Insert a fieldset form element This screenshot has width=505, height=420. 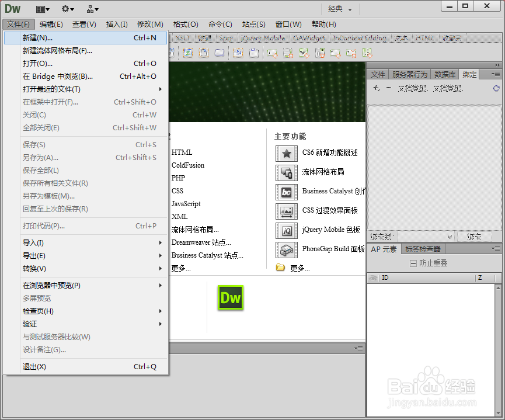click(x=254, y=53)
